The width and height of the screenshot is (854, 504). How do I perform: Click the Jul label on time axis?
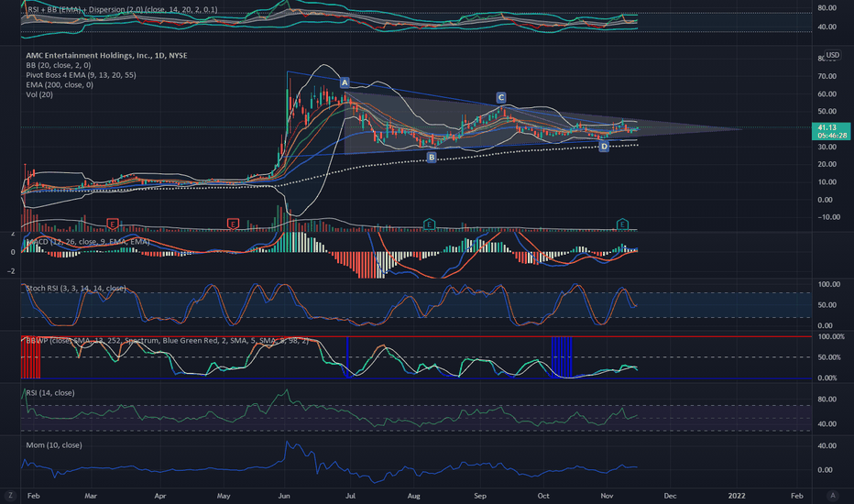pyautogui.click(x=350, y=496)
